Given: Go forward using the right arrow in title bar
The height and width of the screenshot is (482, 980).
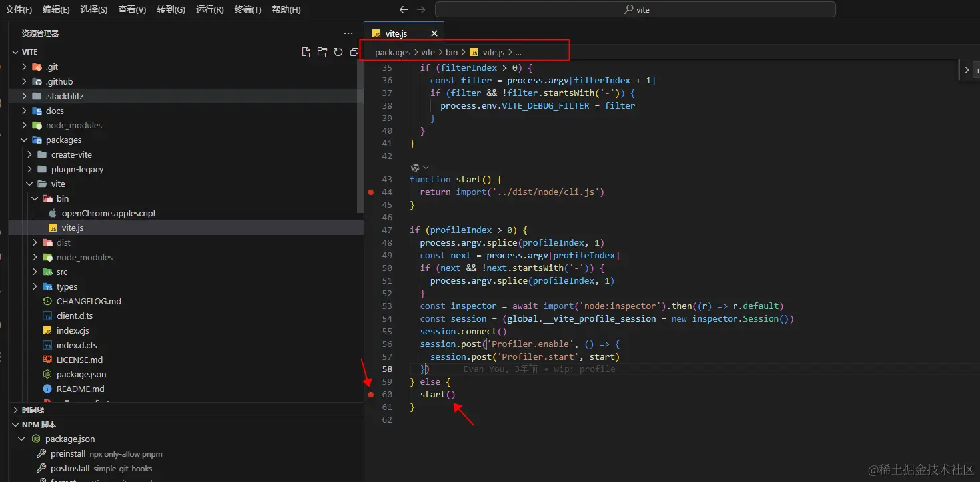Looking at the screenshot, I should click(x=420, y=9).
